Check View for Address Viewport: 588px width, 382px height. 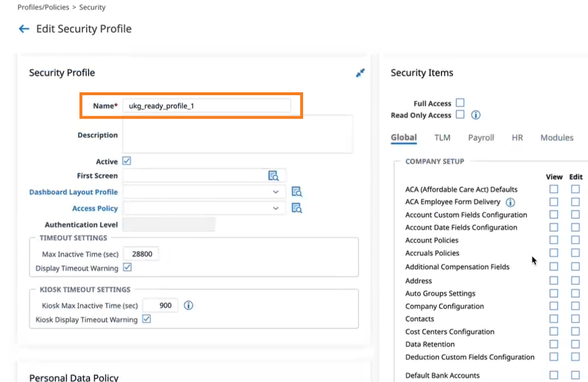[x=554, y=280]
